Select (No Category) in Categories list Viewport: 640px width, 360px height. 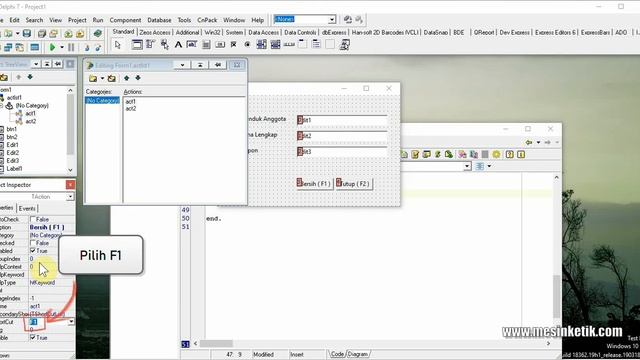pos(102,100)
